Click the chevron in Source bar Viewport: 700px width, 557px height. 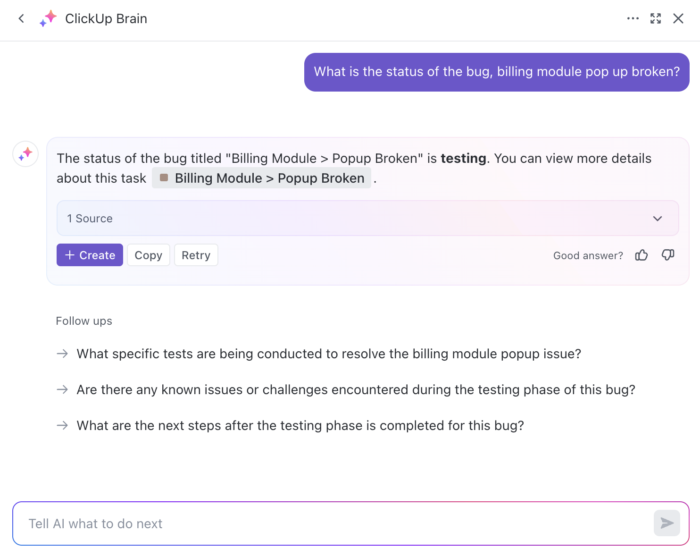(x=658, y=219)
